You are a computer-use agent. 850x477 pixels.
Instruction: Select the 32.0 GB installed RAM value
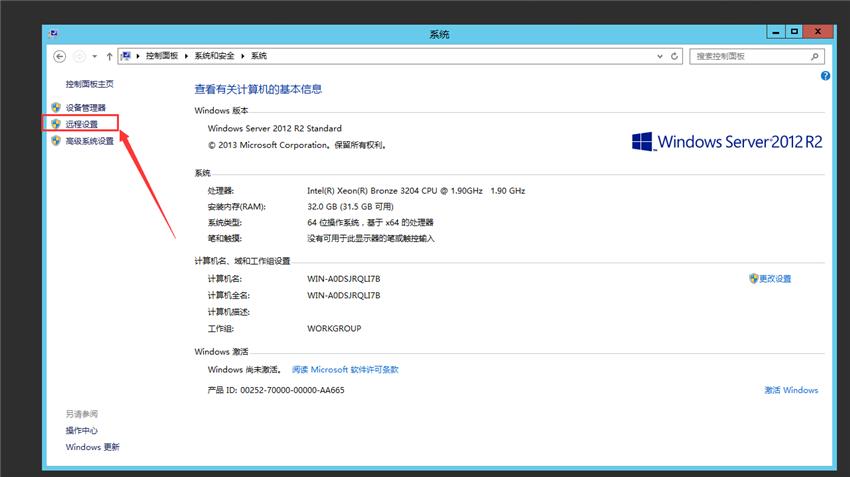click(x=350, y=207)
